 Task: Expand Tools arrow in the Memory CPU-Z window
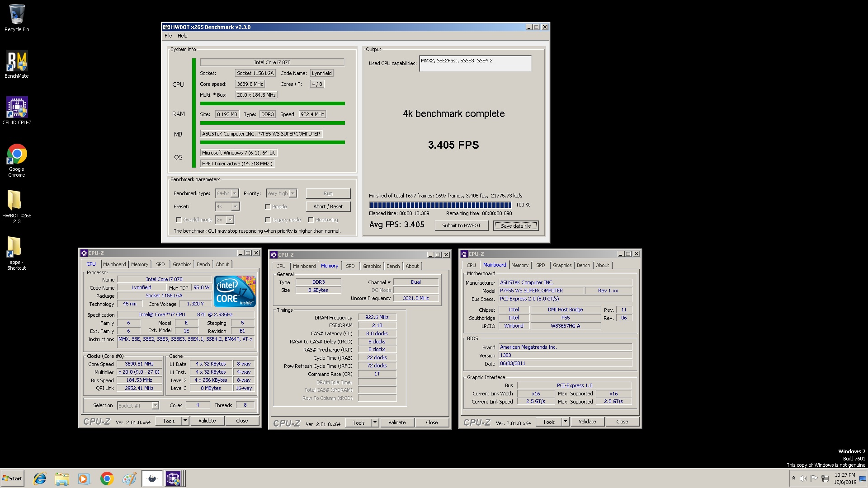coord(375,422)
